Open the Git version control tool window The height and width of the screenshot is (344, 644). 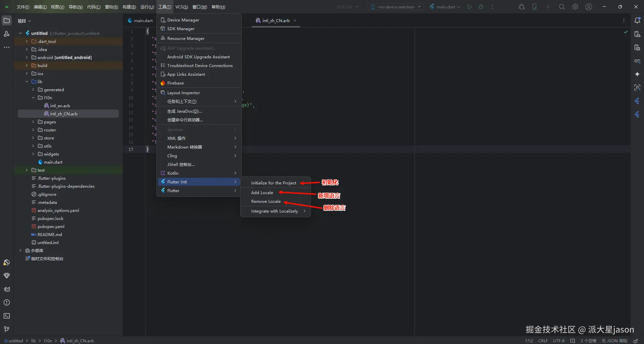click(x=7, y=329)
